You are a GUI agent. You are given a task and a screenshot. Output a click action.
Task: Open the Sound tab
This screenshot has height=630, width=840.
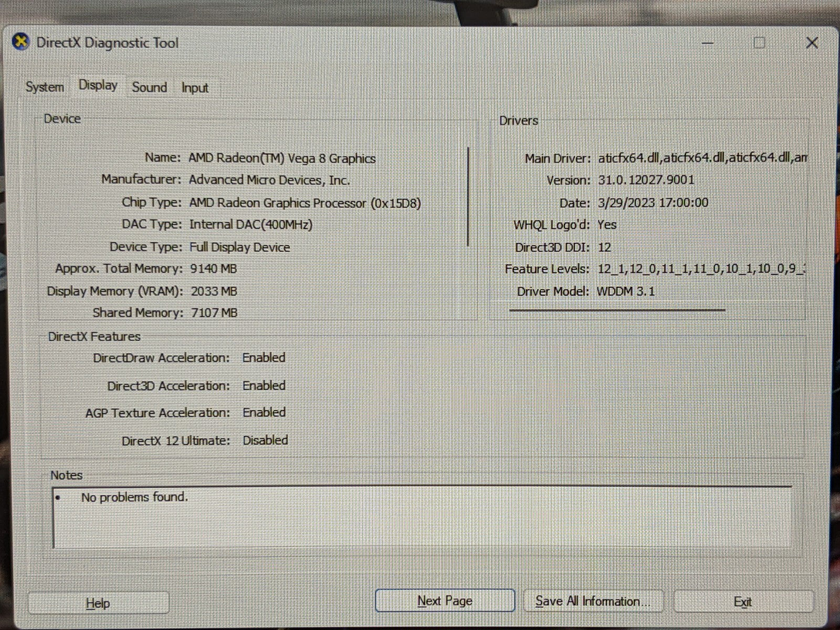click(149, 88)
